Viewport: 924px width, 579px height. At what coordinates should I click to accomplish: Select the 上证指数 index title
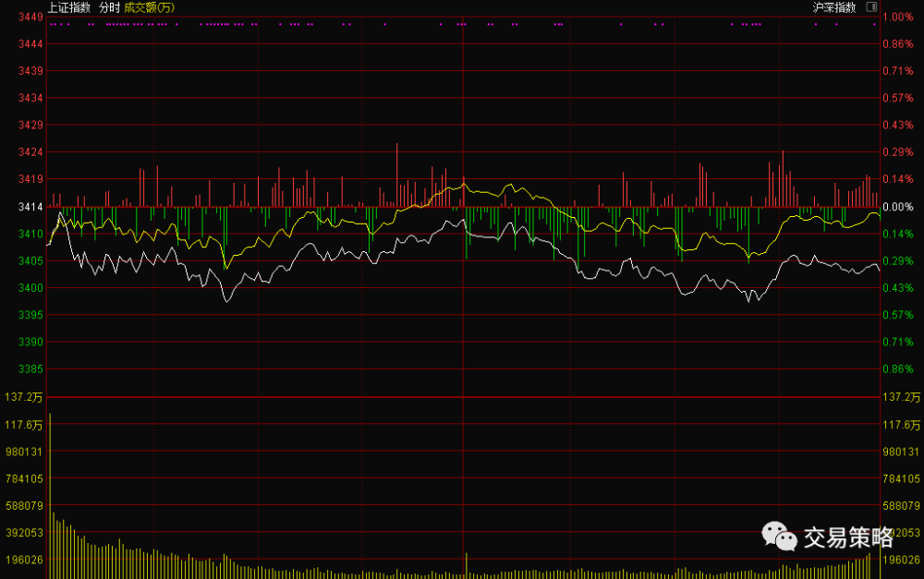tap(69, 7)
